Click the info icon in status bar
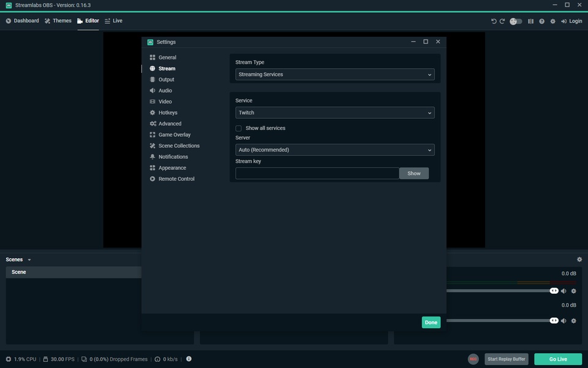588x368 pixels. pos(189,359)
